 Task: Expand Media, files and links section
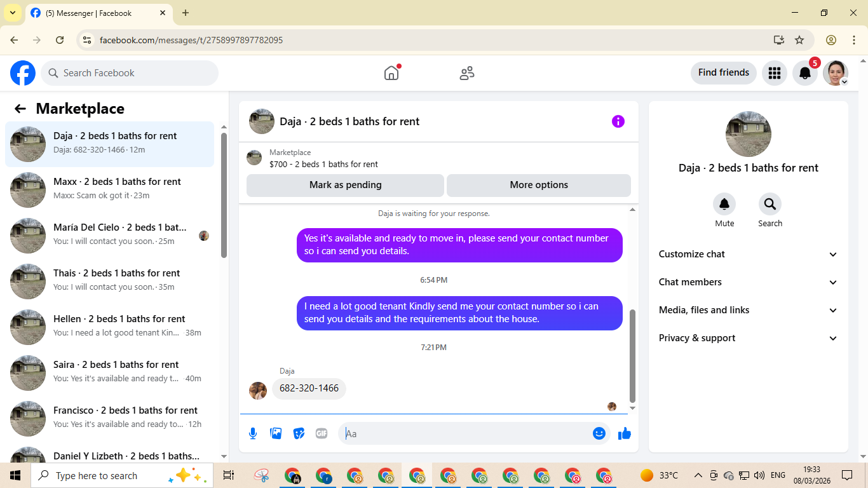click(749, 310)
